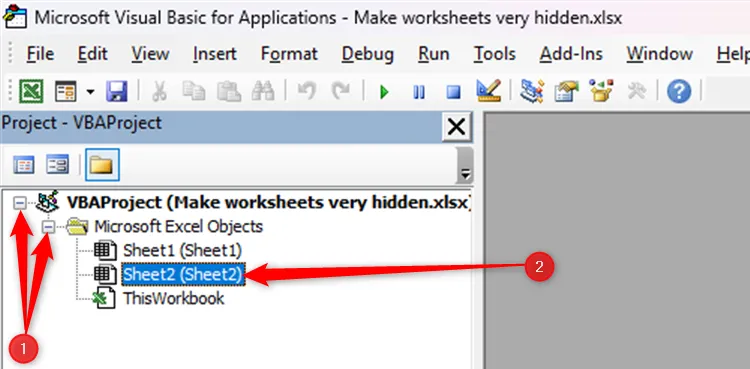
Task: Select ThisWorkbook in project tree
Action: click(x=174, y=299)
